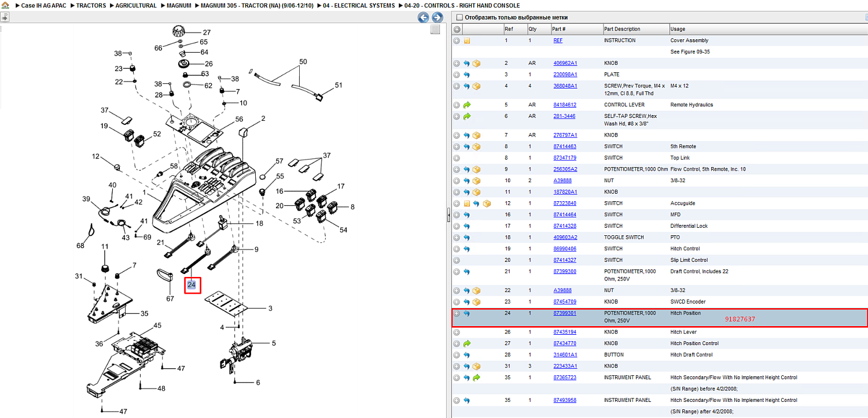This screenshot has width=868, height=418.
Task: Open part number link 87399301
Action: pyautogui.click(x=565, y=313)
